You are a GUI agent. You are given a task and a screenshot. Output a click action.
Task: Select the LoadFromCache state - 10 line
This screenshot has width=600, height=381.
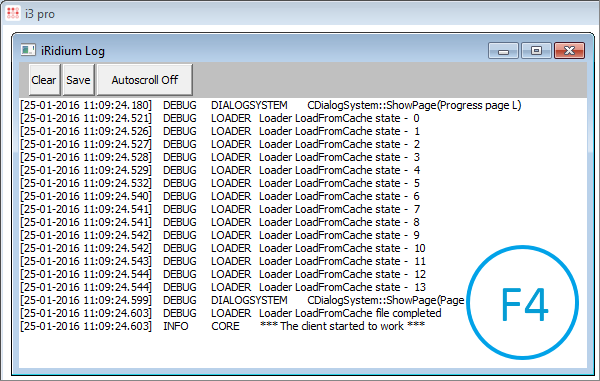coord(223,248)
